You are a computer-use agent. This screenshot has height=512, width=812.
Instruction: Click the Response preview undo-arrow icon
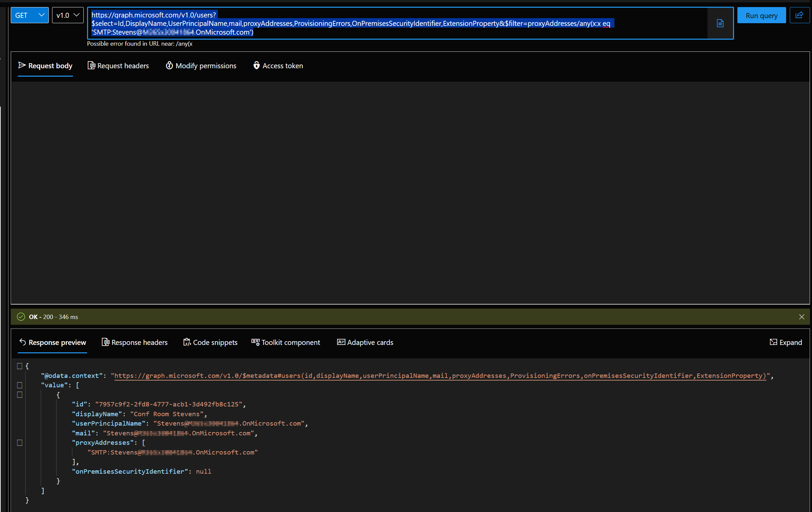click(x=22, y=342)
